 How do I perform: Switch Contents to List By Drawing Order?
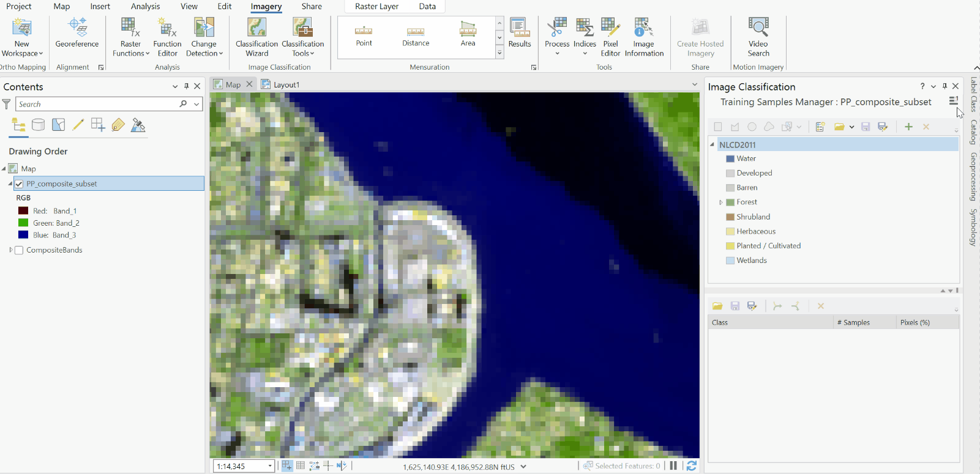click(x=18, y=125)
